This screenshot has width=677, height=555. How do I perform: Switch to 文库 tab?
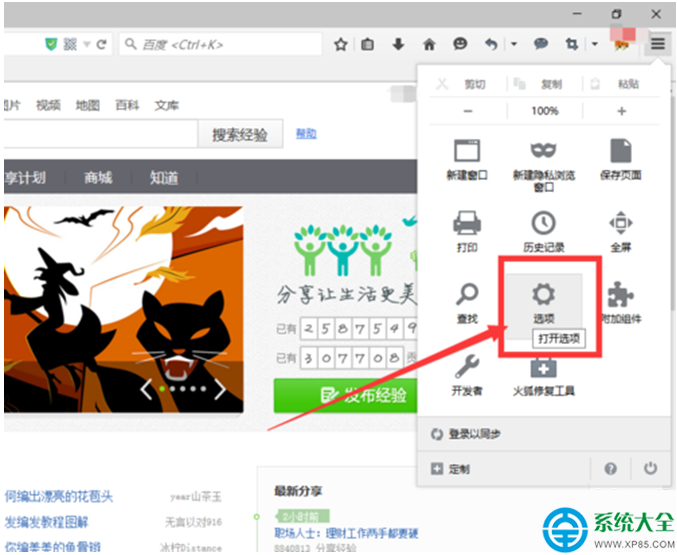[x=167, y=105]
